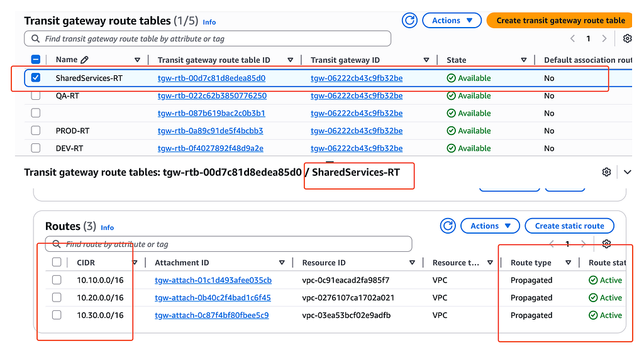The height and width of the screenshot is (353, 644).
Task: Sort routes by CIDR column
Action: coord(135,263)
